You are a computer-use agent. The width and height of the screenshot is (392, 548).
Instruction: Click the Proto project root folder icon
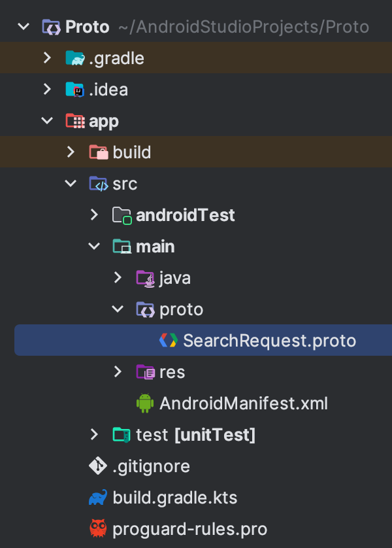[52, 27]
